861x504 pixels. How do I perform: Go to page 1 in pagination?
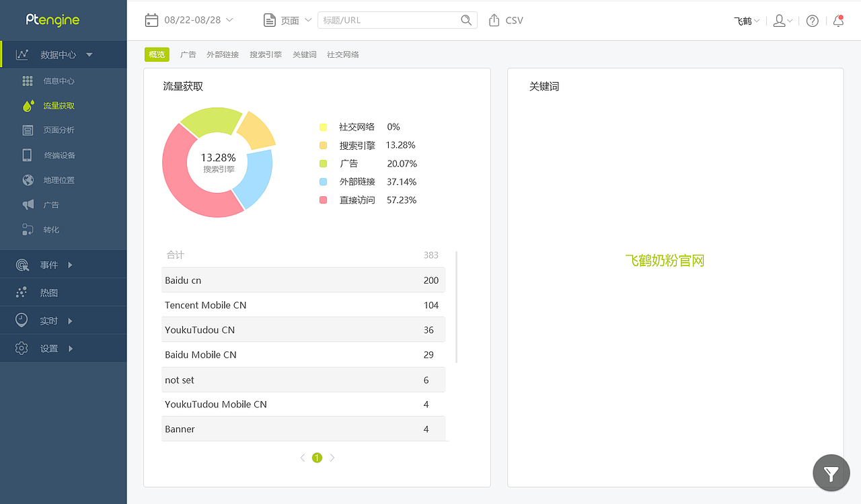[x=317, y=458]
